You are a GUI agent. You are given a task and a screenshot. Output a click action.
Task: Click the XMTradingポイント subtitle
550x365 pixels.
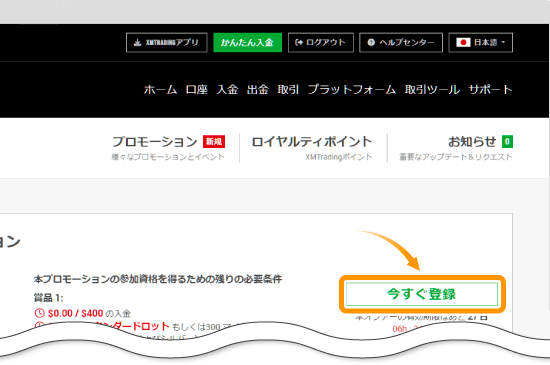pos(338,157)
